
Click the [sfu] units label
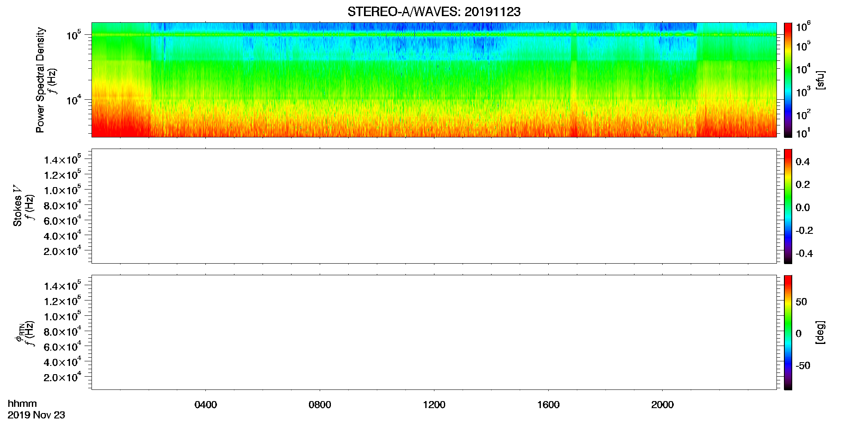(x=820, y=80)
